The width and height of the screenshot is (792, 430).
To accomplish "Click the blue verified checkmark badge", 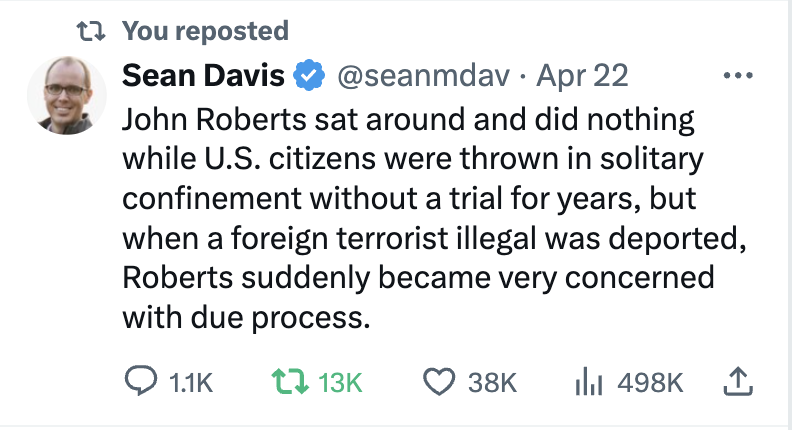I will (x=309, y=76).
